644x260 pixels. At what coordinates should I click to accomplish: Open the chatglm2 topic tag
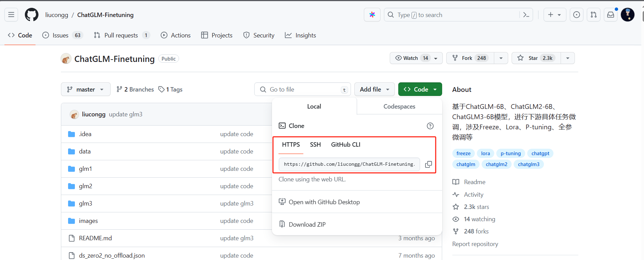[x=496, y=164]
